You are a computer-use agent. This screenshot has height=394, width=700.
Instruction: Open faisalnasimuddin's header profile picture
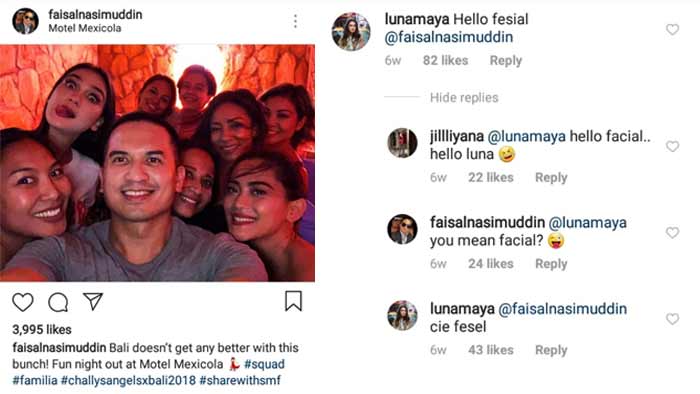[x=25, y=21]
